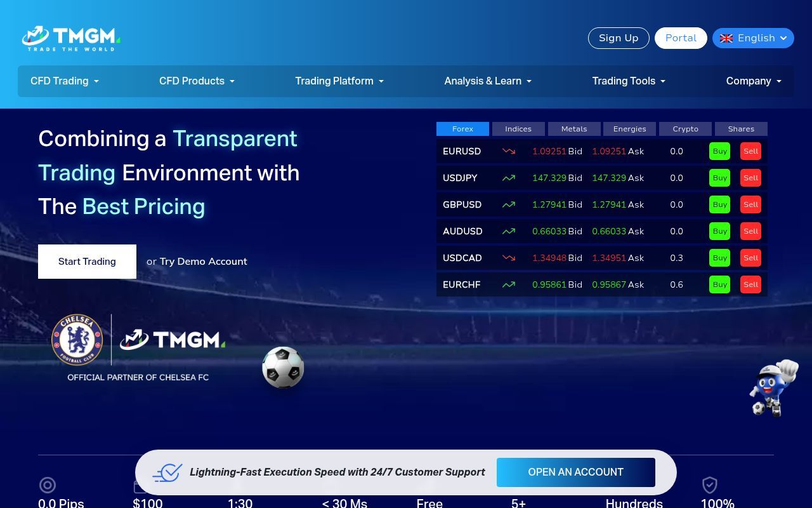812x508 pixels.
Task: Click the lightning checkmark icon in the banner
Action: (167, 472)
